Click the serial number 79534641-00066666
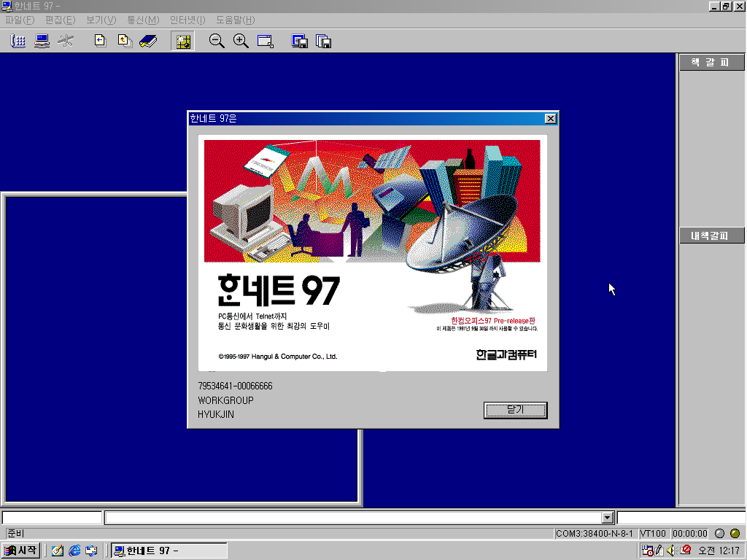747x560 pixels. pos(236,386)
